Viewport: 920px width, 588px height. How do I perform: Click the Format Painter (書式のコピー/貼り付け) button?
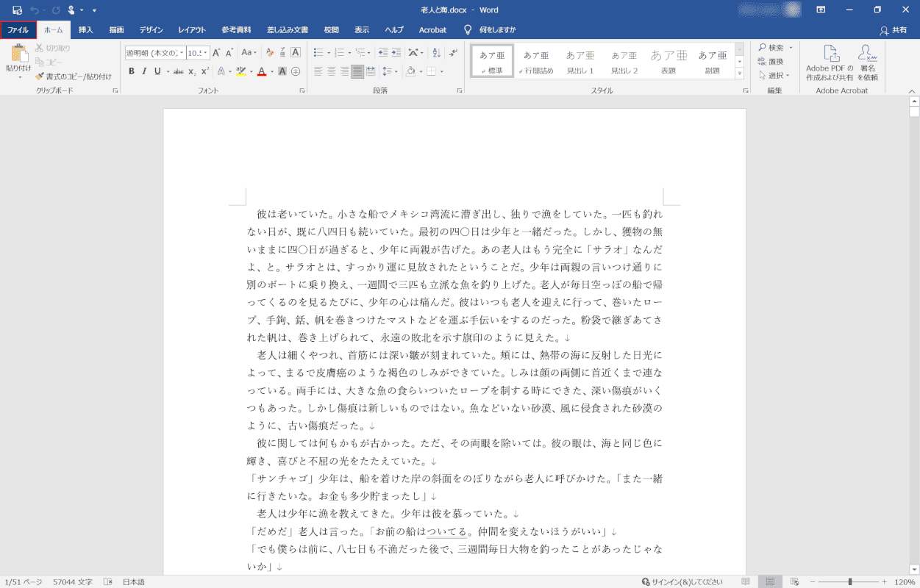73,76
